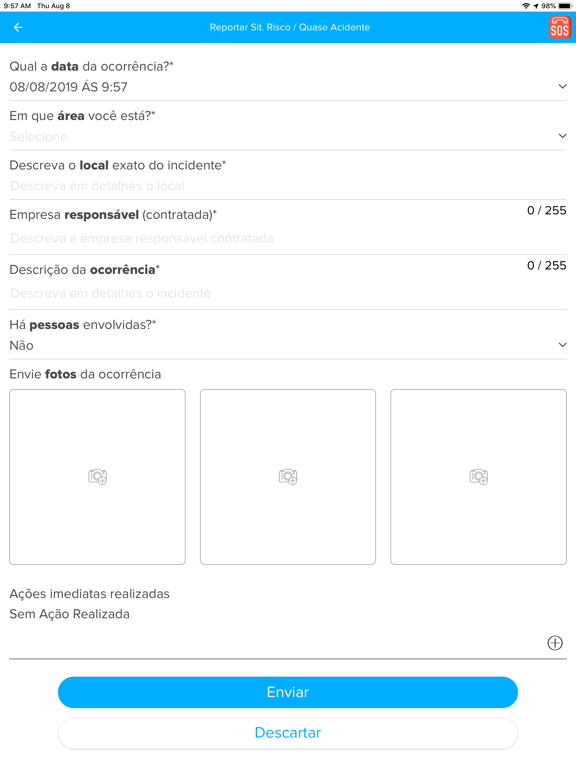Expand the área Selecione dropdown

[288, 136]
